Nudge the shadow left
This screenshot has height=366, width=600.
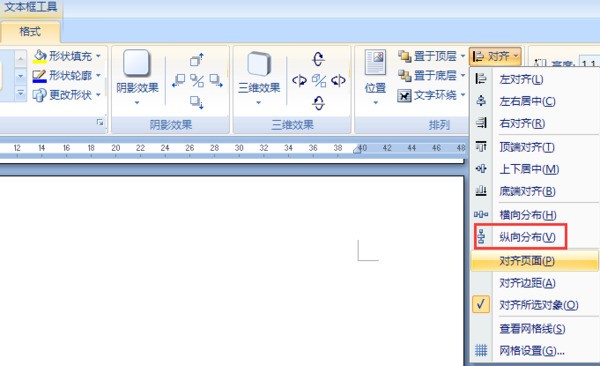pos(179,80)
